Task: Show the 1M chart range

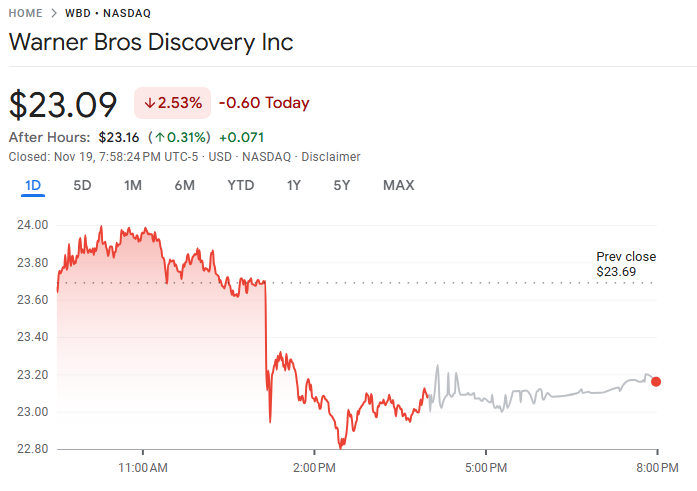Action: 133,186
